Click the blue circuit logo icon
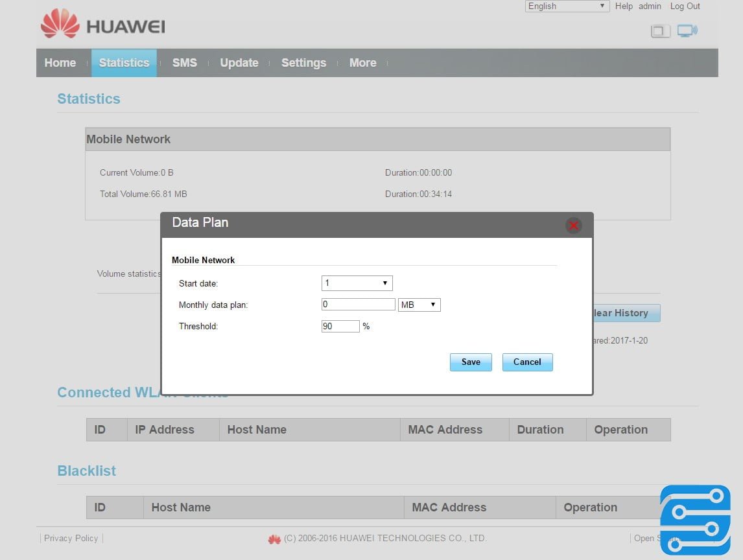Image resolution: width=743 pixels, height=560 pixels. 695,520
